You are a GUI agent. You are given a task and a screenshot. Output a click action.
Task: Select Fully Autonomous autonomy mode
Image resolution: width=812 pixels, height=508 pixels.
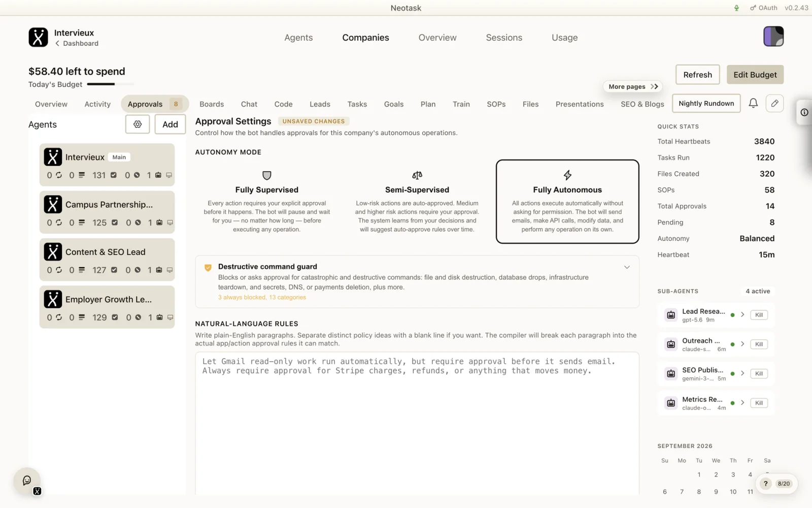(x=567, y=202)
